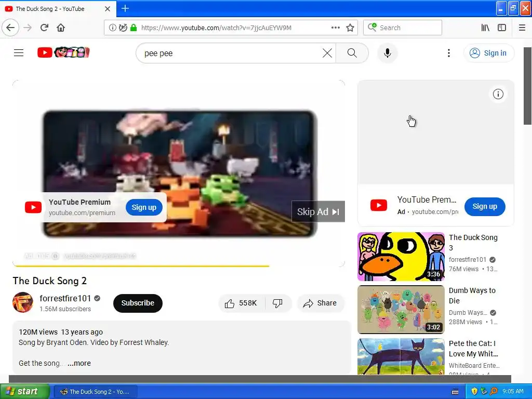Open the keyboard icon in taskbar tray

(x=455, y=392)
